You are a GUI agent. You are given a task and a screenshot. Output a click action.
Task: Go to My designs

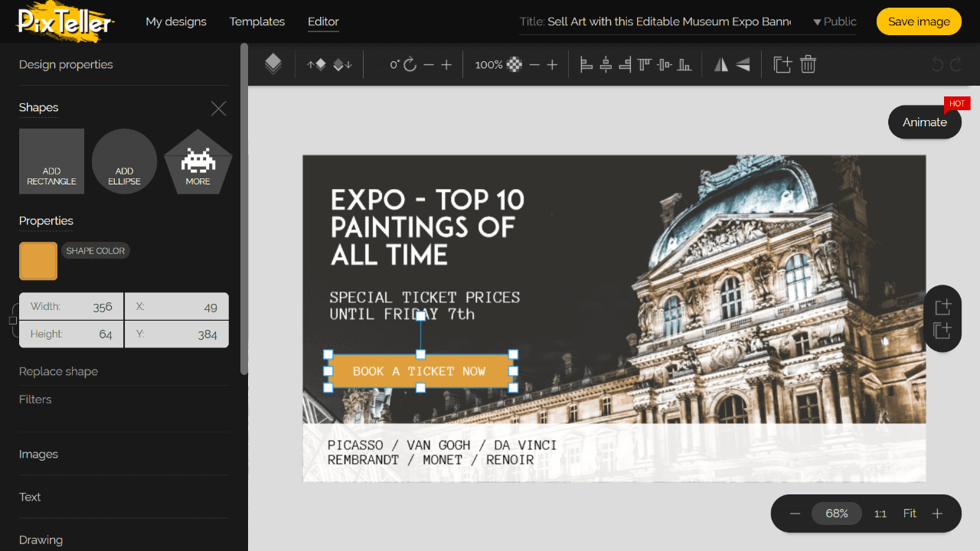tap(176, 21)
